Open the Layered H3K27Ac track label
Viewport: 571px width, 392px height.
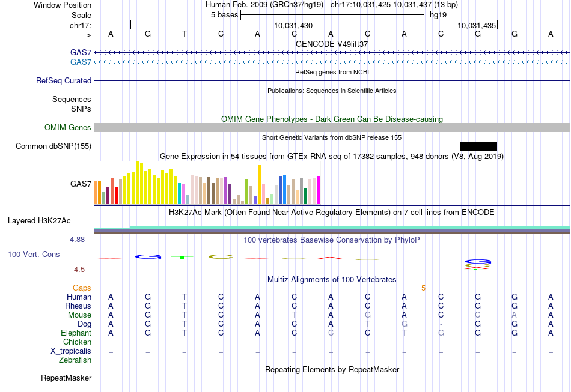39,221
